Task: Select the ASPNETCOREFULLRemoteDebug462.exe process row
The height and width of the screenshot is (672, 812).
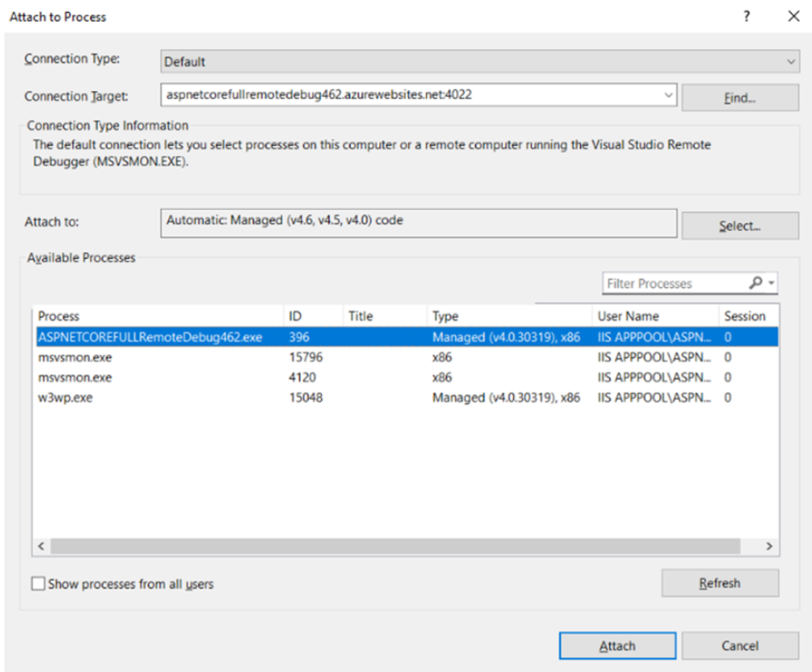Action: 407,337
